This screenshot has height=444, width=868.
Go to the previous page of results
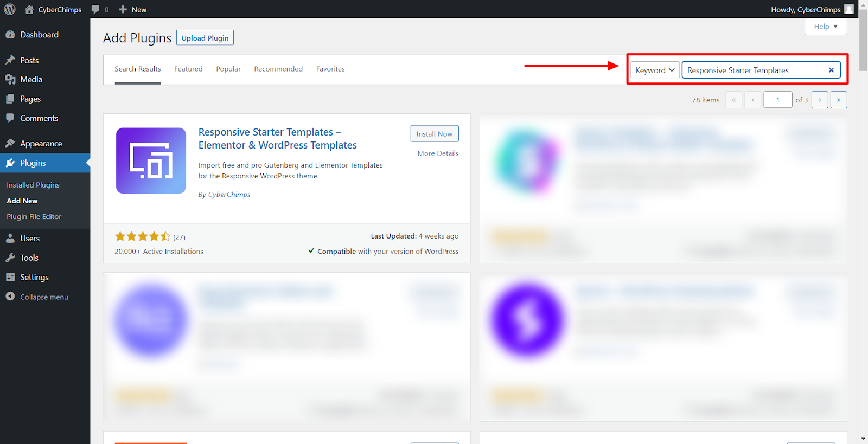753,100
